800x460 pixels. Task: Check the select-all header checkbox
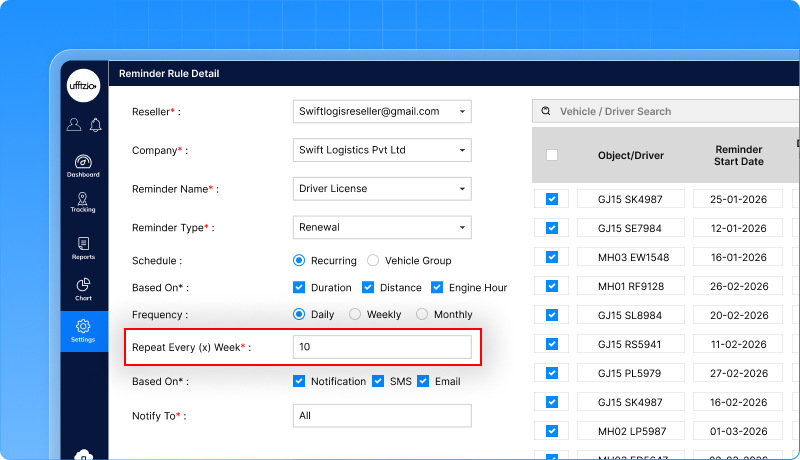click(x=552, y=155)
